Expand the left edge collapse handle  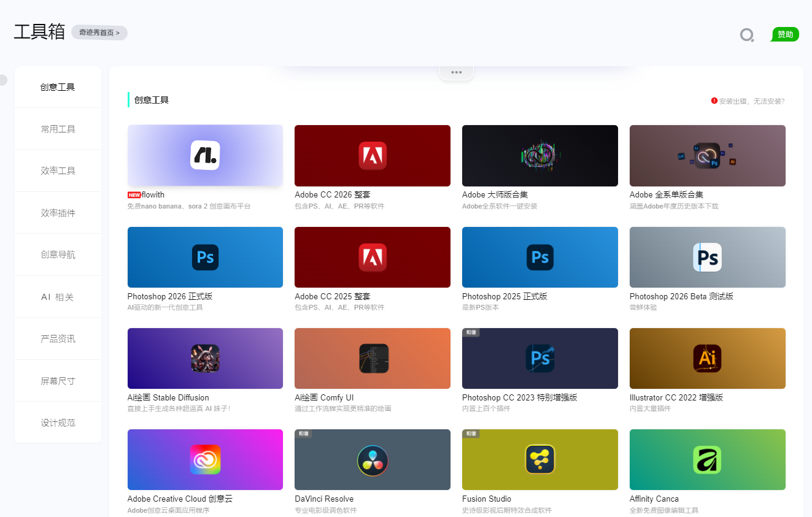point(2,80)
